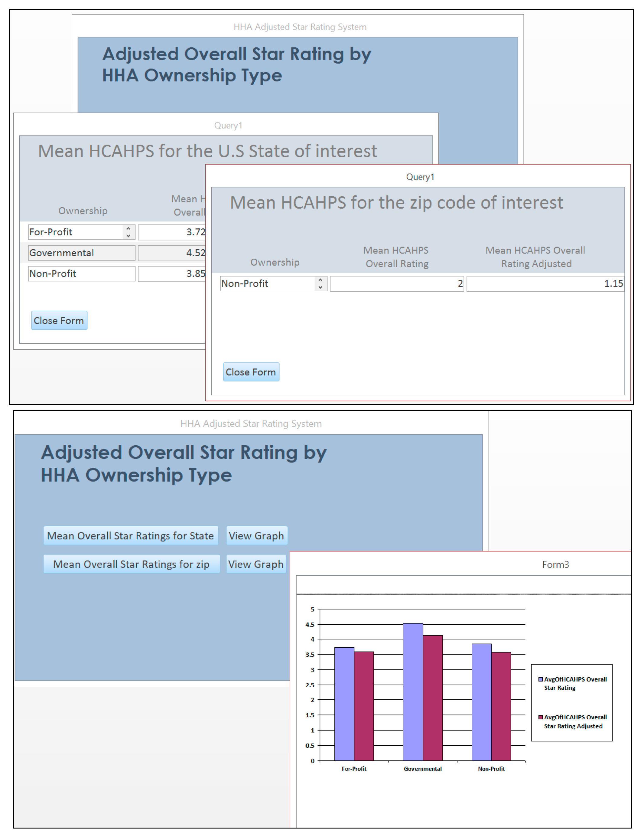Screen dimensions: 644x837
Task: Click the 'Mean HCAHPS for the U.S State of interest' heading
Action: click(207, 151)
